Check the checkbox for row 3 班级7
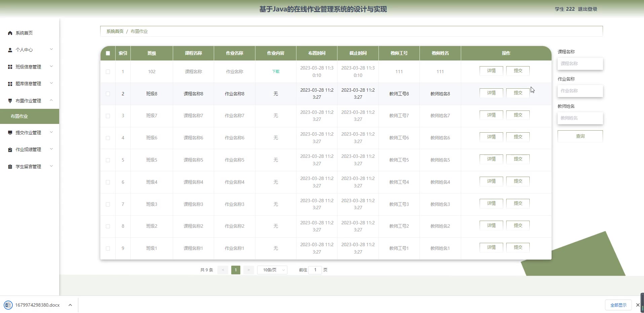Viewport: 644px width, 313px height. (108, 116)
